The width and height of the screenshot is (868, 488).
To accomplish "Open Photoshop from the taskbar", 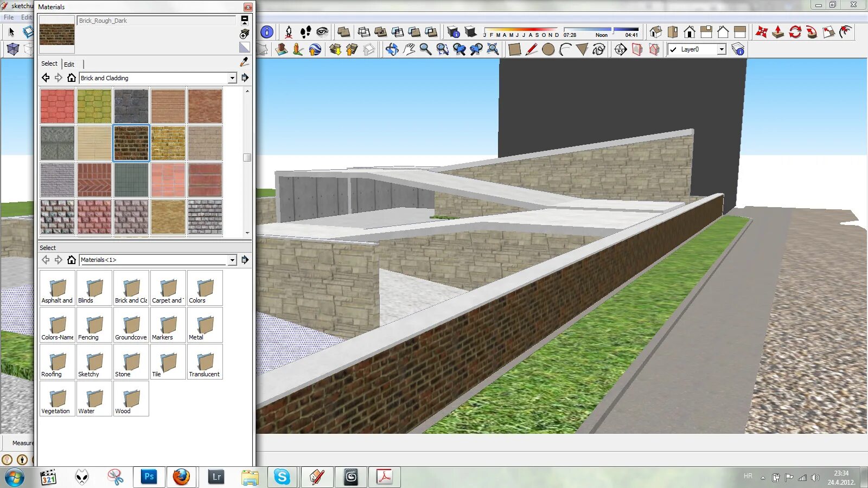I will pos(148,477).
